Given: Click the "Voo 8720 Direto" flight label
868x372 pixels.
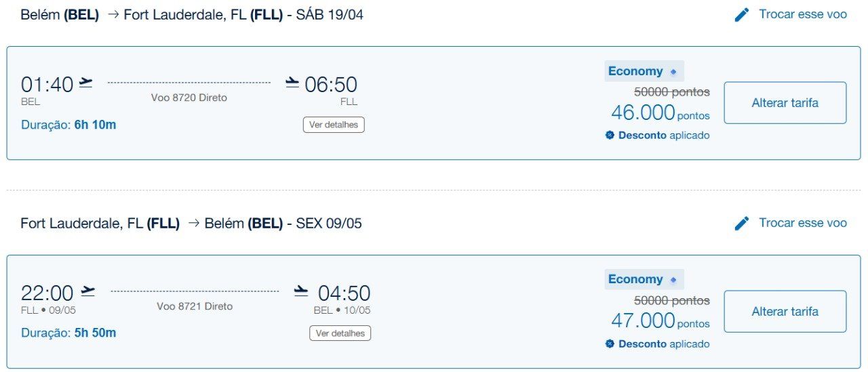Looking at the screenshot, I should 189,98.
